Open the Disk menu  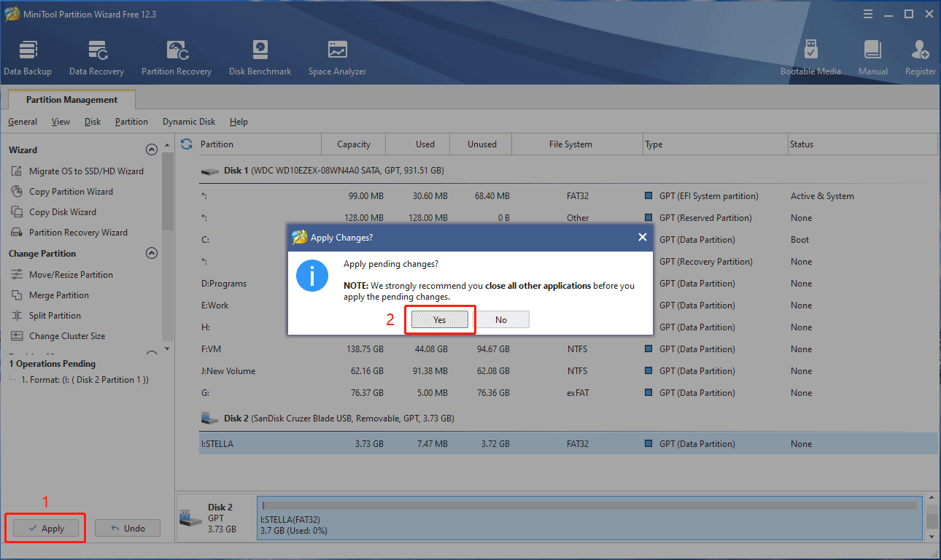[93, 122]
